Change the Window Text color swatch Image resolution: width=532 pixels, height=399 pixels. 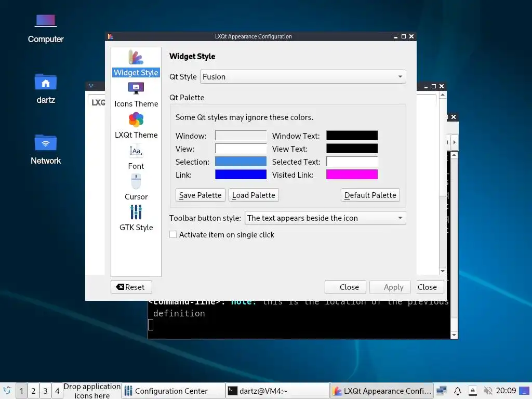tap(352, 136)
